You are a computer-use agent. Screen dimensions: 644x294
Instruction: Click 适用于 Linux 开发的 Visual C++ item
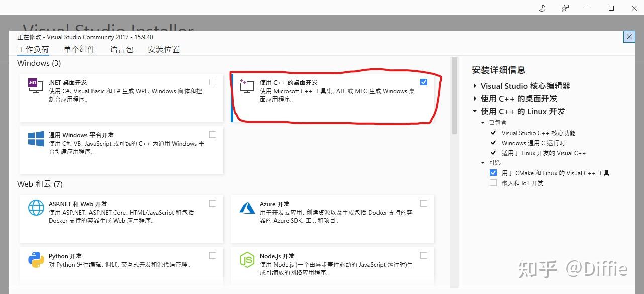coord(544,153)
